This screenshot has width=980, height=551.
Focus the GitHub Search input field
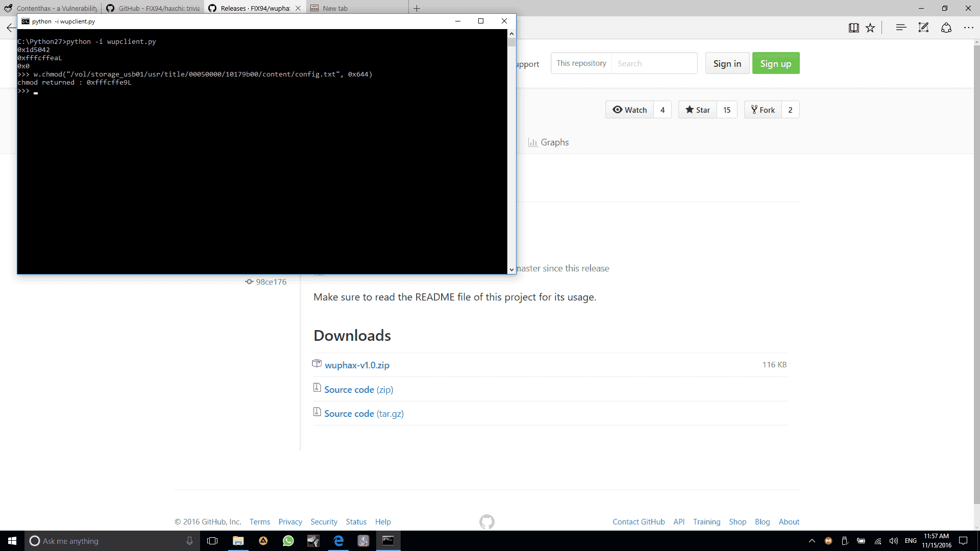point(654,63)
